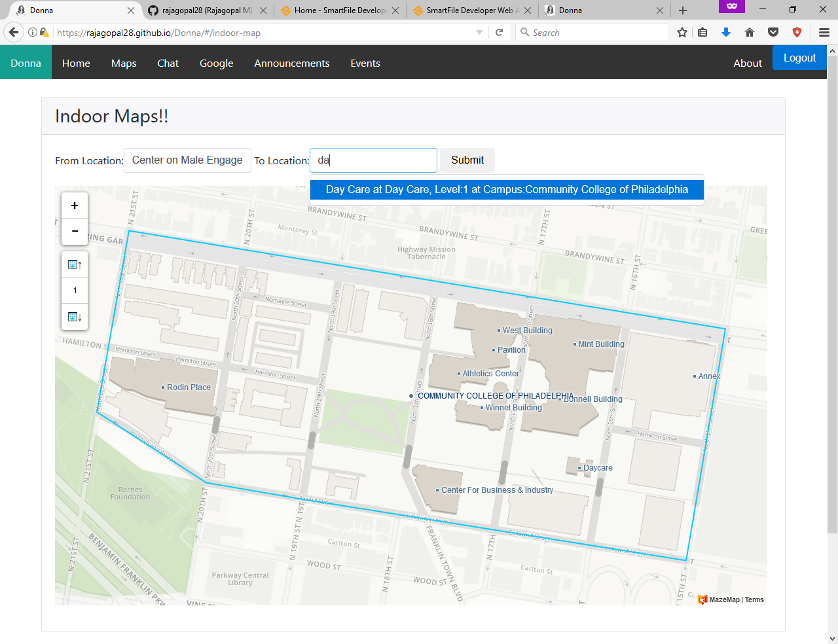Focus the To Location input field

(x=373, y=160)
